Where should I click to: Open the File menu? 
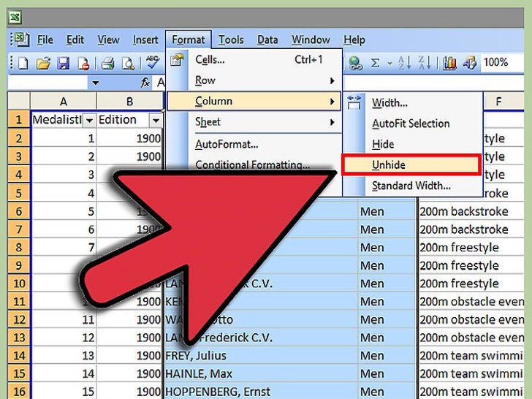pyautogui.click(x=45, y=40)
